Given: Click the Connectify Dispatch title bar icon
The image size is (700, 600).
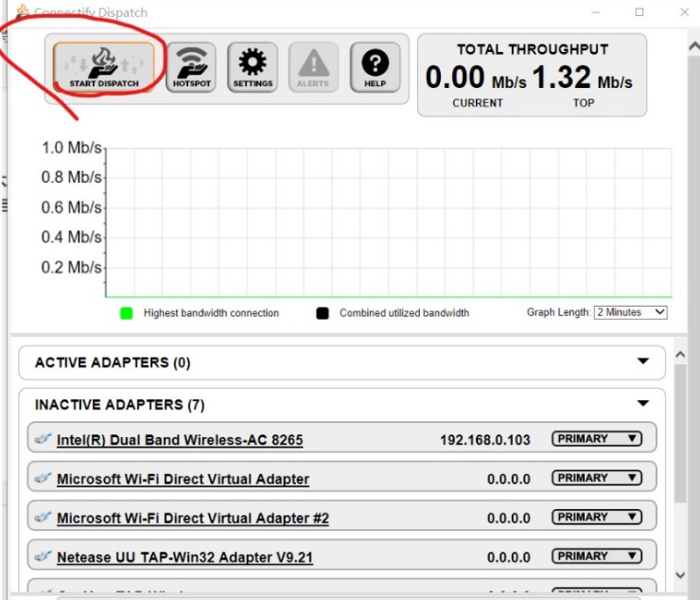Looking at the screenshot, I should click(23, 11).
